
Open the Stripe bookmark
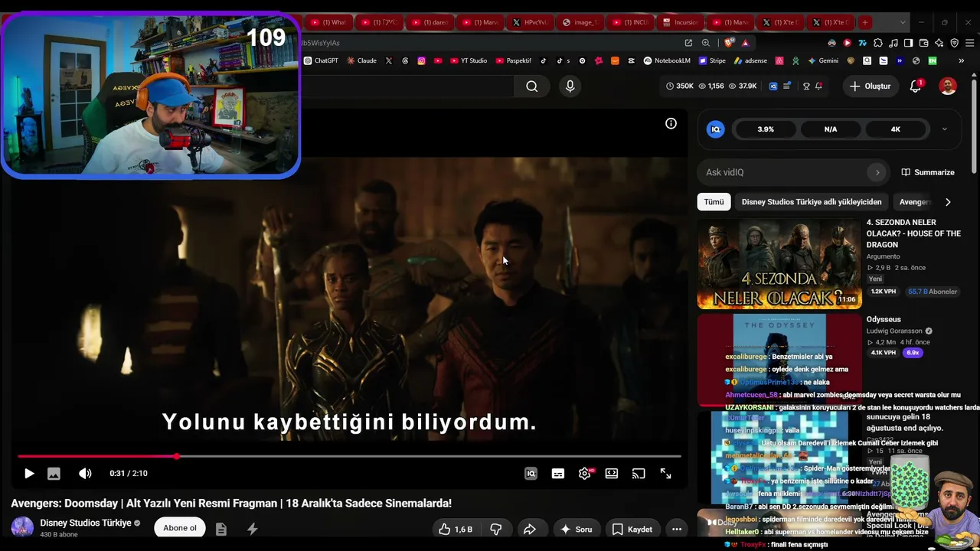(x=711, y=60)
